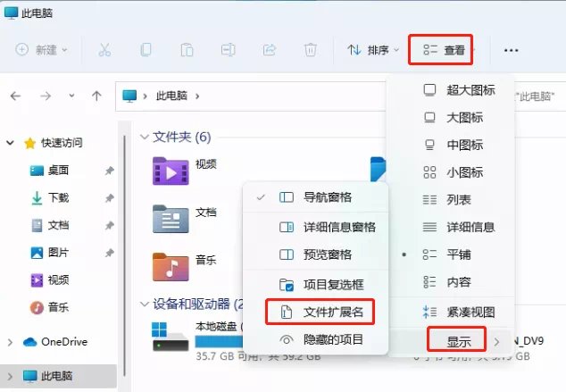The width and height of the screenshot is (566, 392).
Task: Click the 查看 (View) toolbar button
Action: pyautogui.click(x=440, y=50)
